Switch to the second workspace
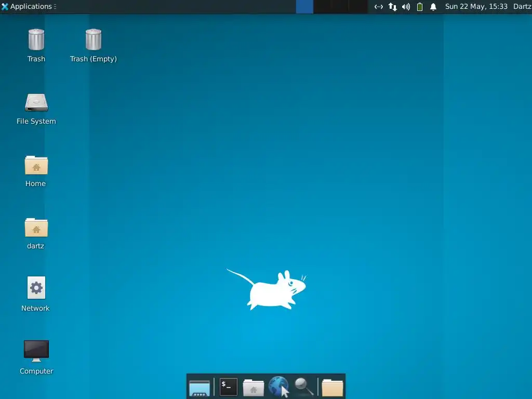Image resolution: width=532 pixels, height=399 pixels. pyautogui.click(x=322, y=7)
